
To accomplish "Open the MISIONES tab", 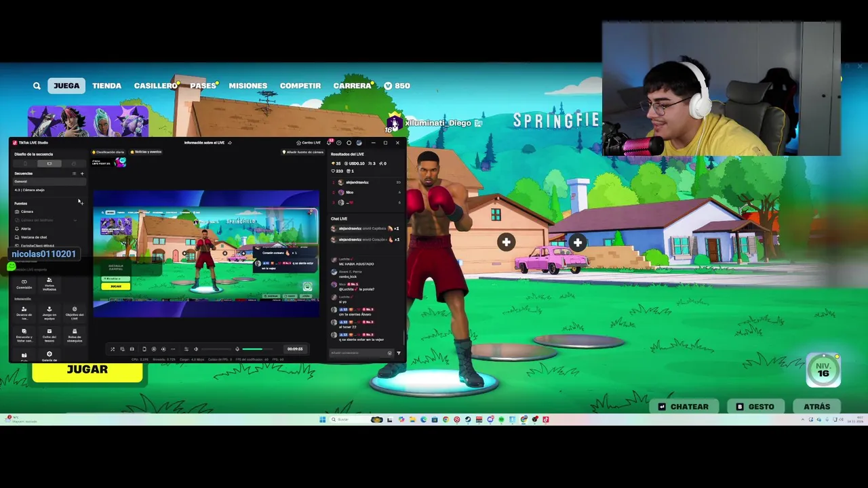I will coord(248,86).
